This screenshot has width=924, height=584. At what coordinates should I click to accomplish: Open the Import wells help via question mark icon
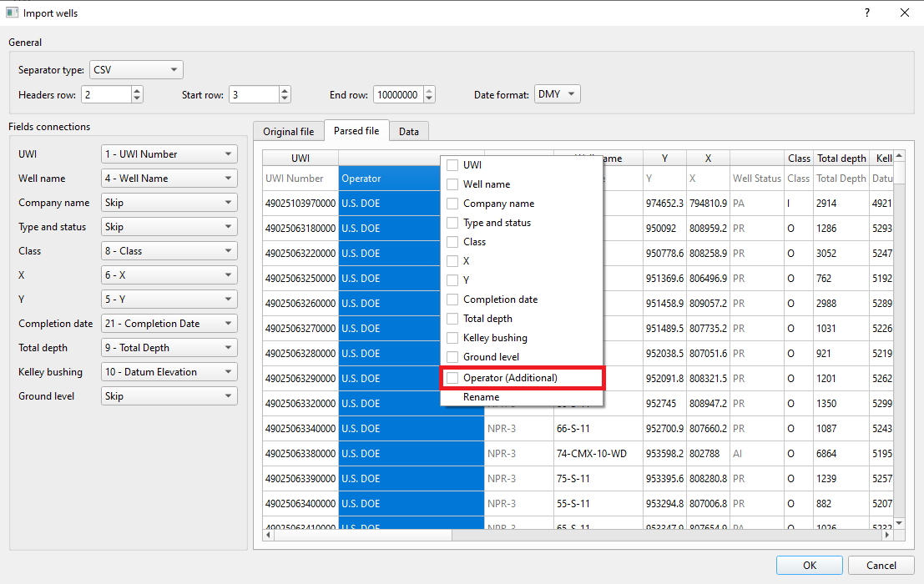(x=866, y=13)
